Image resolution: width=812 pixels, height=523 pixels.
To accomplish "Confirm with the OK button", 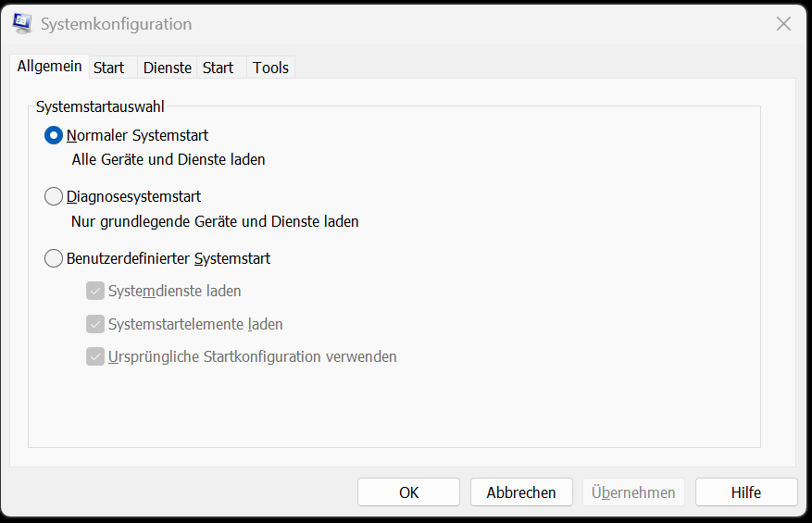I will point(408,492).
